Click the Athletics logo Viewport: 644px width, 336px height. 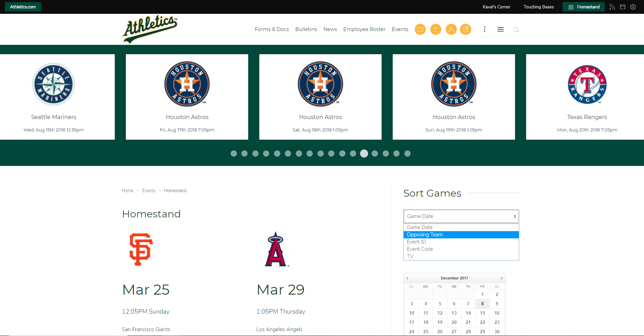click(x=150, y=29)
